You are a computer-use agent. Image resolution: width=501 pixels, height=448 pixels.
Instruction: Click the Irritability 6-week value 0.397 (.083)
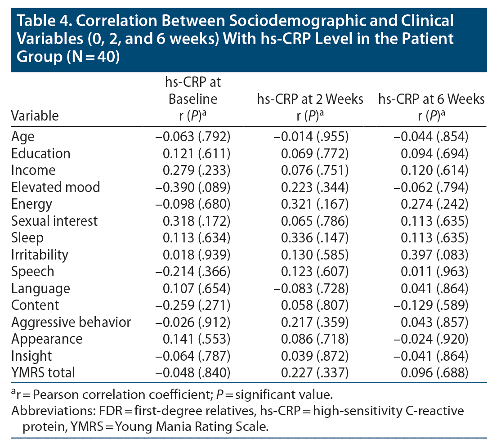(x=435, y=255)
